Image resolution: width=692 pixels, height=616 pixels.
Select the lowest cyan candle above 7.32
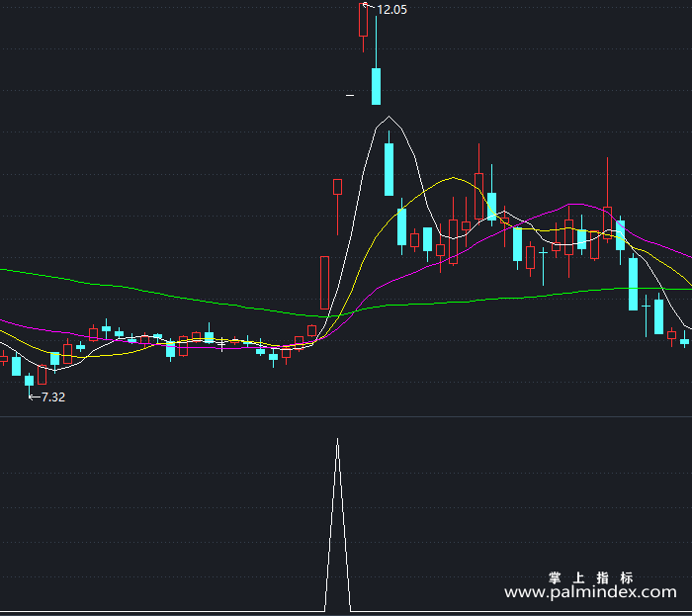pyautogui.click(x=29, y=381)
